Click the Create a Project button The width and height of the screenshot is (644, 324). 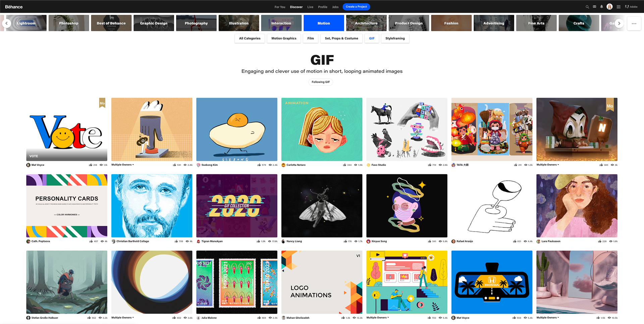[356, 7]
